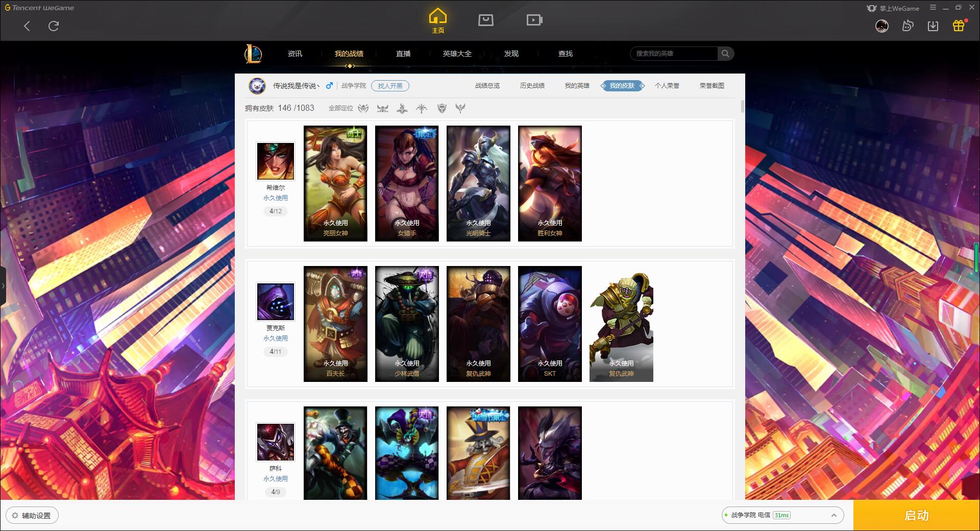
Task: Click the 4/9 skin count under 萨科
Action: tap(276, 492)
